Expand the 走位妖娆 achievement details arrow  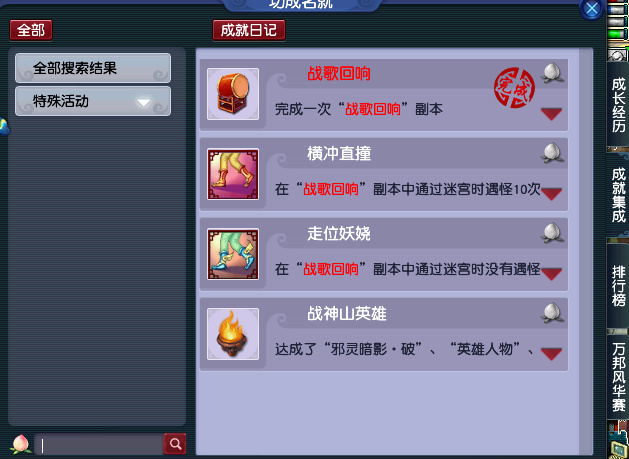pyautogui.click(x=551, y=274)
